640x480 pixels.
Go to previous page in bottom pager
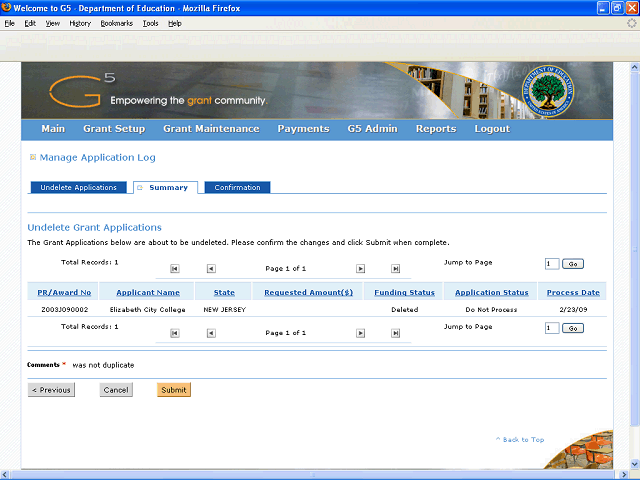click(211, 333)
